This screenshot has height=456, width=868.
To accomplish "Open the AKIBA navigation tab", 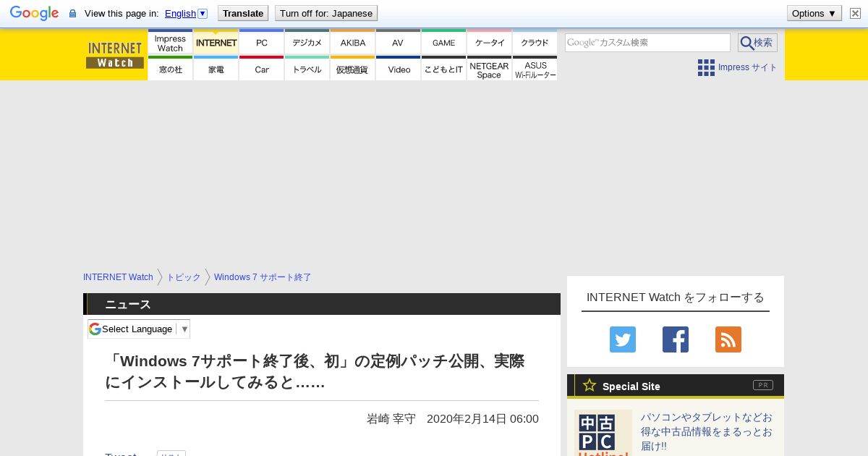I will (x=353, y=43).
